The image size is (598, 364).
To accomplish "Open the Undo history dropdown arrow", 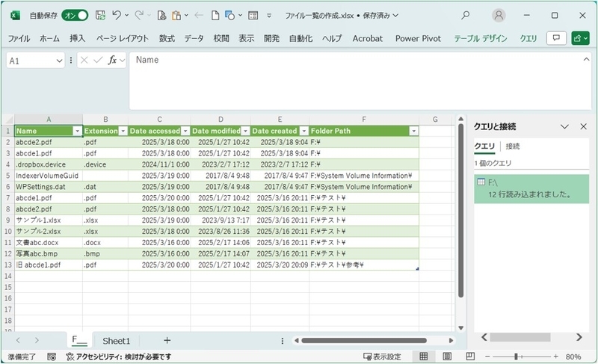I will pyautogui.click(x=126, y=15).
